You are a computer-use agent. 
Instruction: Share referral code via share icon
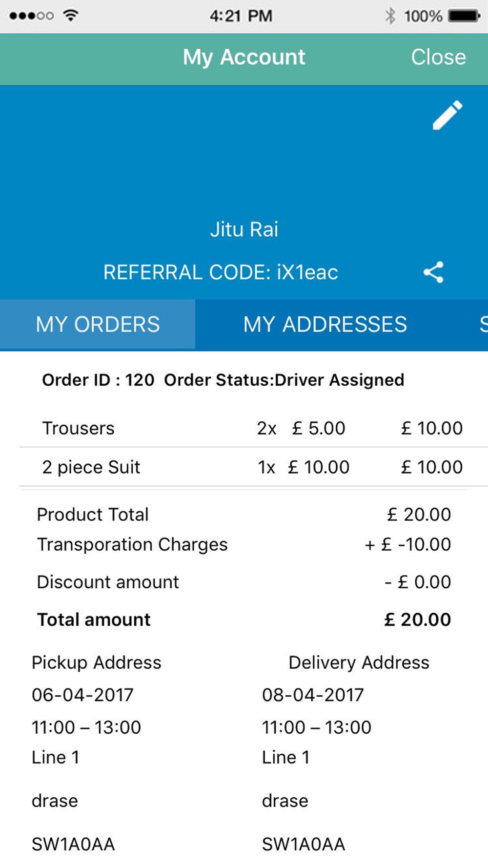pyautogui.click(x=434, y=272)
